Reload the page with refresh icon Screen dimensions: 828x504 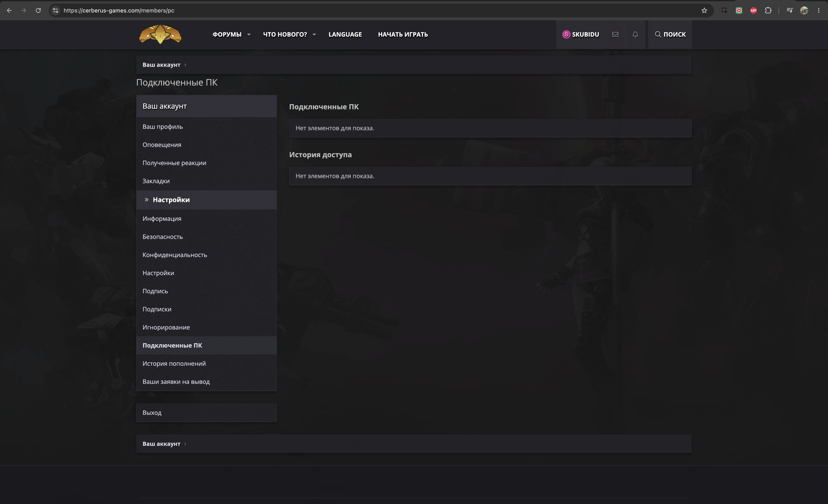pos(38,10)
